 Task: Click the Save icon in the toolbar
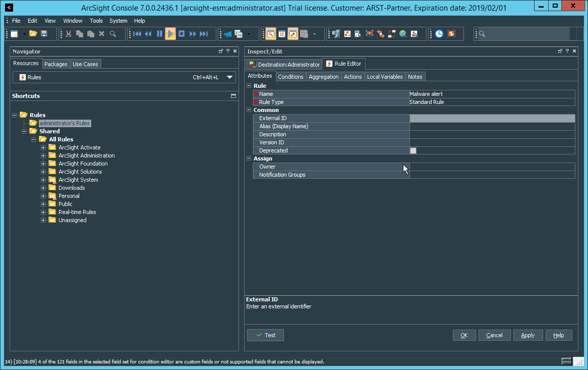pos(44,34)
